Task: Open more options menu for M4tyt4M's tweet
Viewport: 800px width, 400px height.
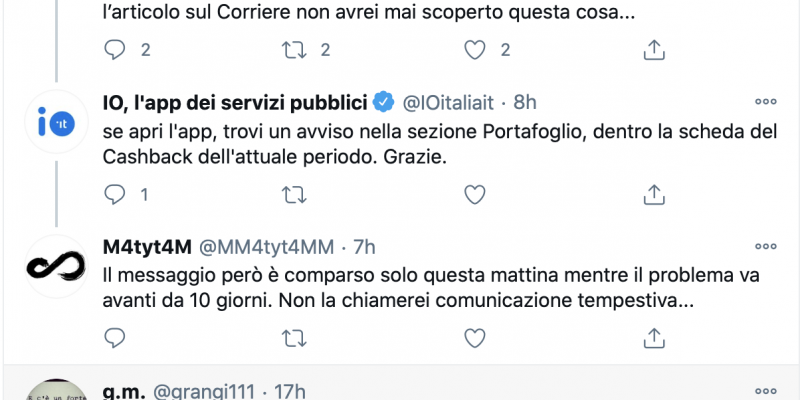Action: 765,247
